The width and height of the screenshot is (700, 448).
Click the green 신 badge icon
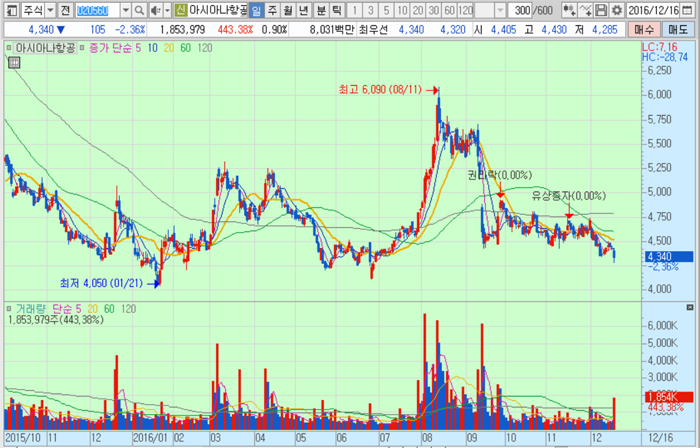tap(180, 10)
